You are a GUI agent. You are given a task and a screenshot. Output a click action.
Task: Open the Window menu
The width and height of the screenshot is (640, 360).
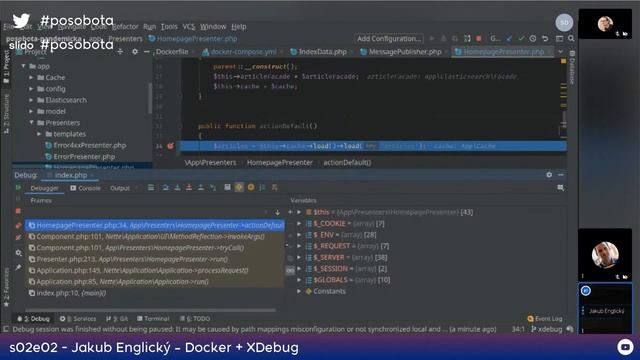click(x=213, y=27)
